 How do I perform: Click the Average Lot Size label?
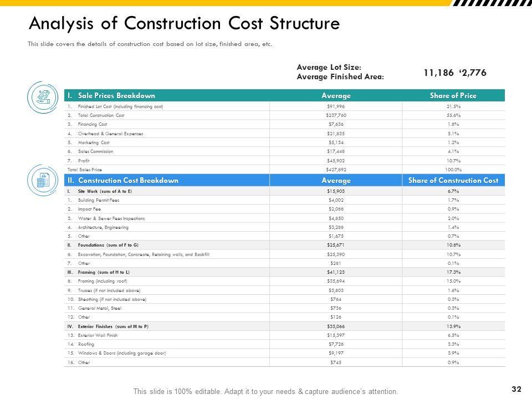(x=329, y=68)
